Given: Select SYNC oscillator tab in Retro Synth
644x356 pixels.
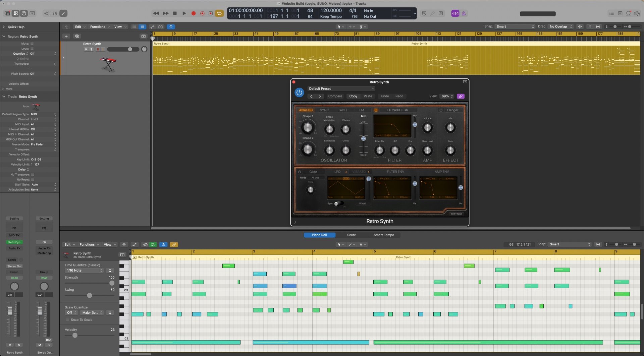Looking at the screenshot, I should tap(324, 110).
